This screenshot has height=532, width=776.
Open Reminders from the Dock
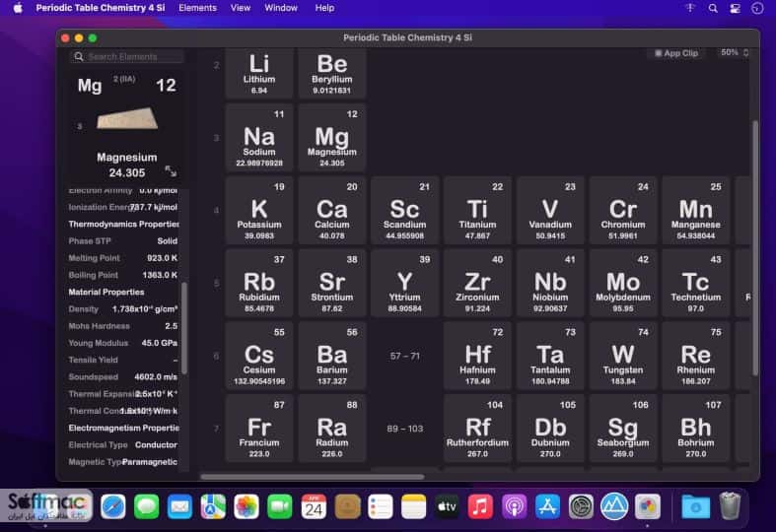point(380,506)
